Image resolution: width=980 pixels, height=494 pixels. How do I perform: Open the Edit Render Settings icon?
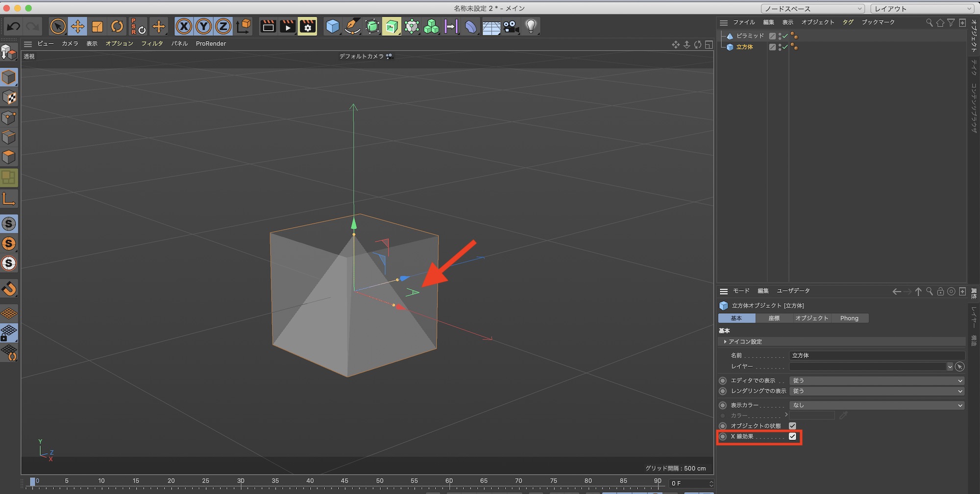click(x=307, y=26)
